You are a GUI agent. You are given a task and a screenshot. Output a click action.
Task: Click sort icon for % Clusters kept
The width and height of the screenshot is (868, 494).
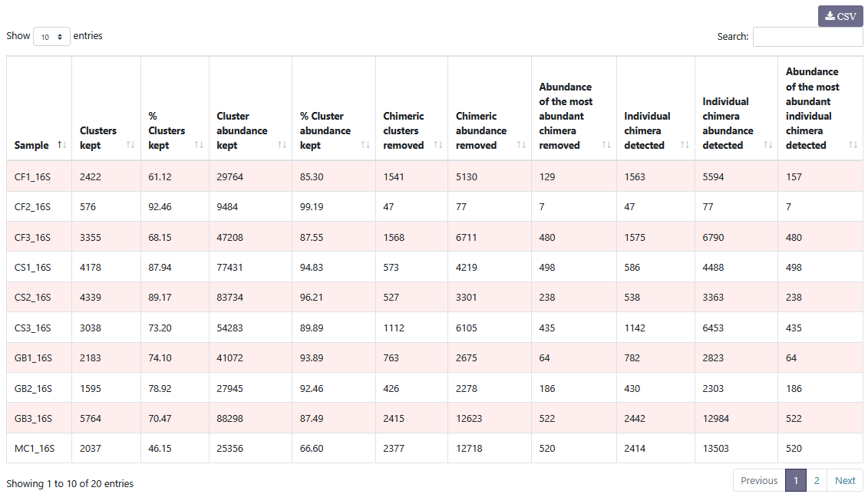click(199, 145)
